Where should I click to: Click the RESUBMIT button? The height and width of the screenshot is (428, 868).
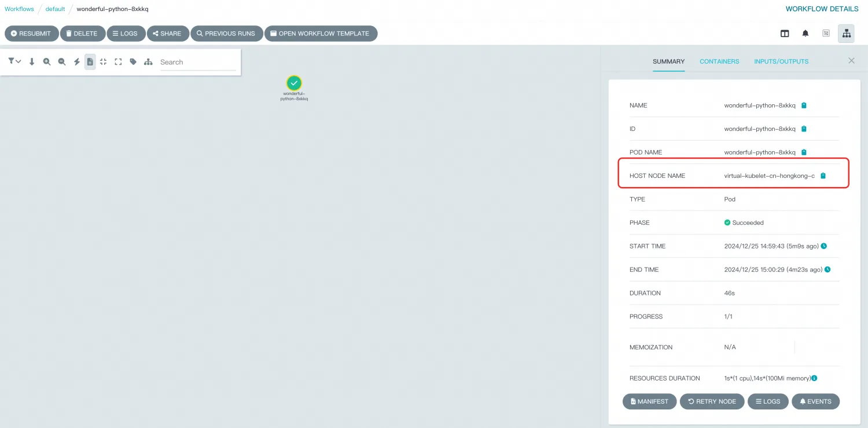pos(31,33)
